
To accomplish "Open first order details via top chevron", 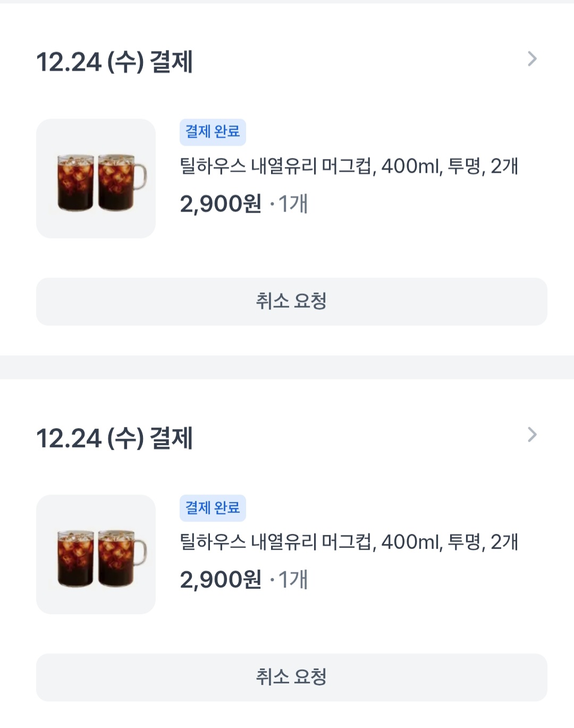I will point(532,59).
